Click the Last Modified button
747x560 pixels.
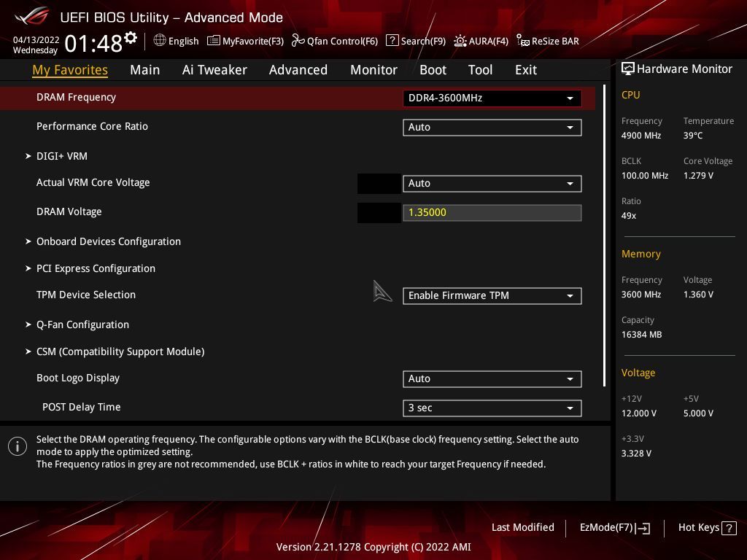pos(522,528)
